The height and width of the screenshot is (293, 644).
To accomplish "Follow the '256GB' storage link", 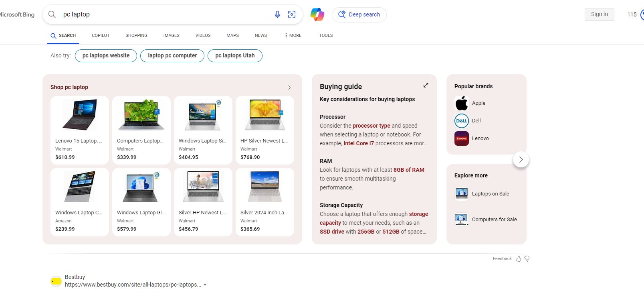I will pyautogui.click(x=366, y=232).
